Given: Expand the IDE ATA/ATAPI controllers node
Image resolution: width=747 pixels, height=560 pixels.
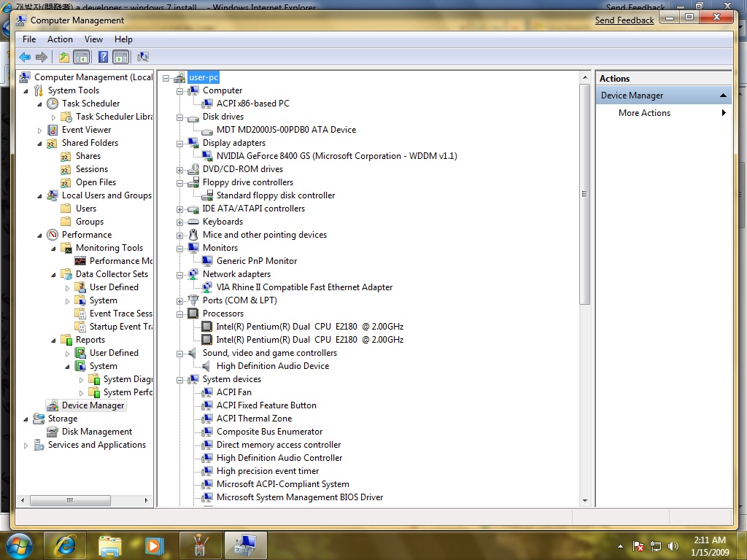Looking at the screenshot, I should coord(179,209).
